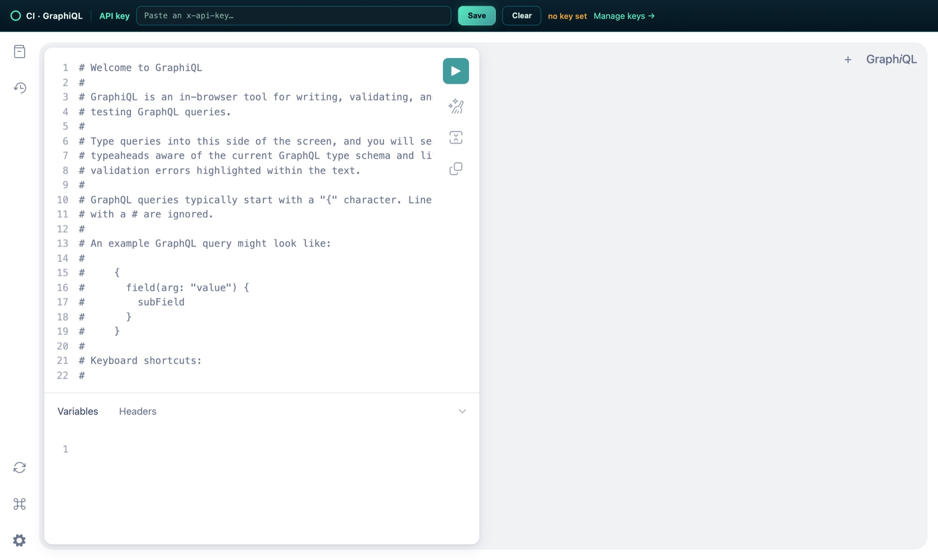Save the API key

[x=477, y=15]
